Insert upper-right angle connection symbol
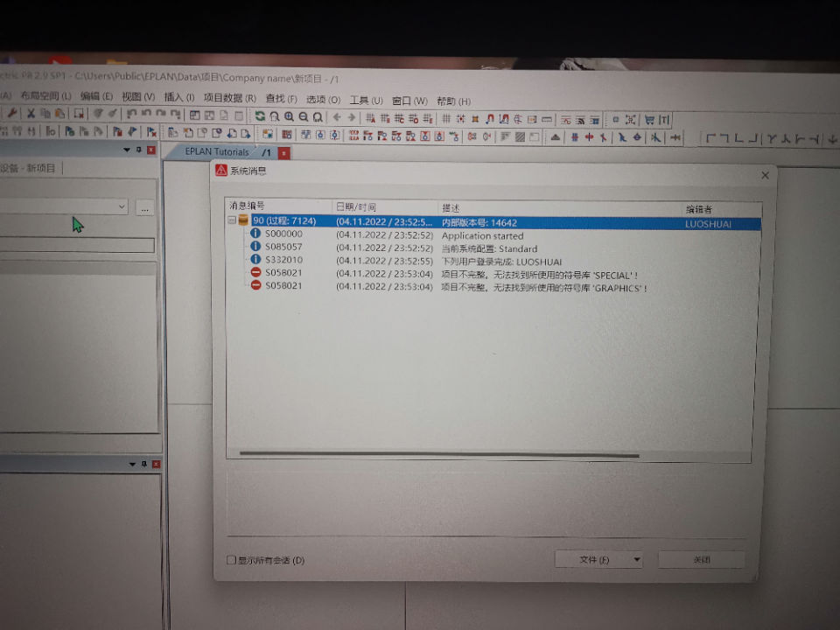The image size is (840, 630). (724, 139)
